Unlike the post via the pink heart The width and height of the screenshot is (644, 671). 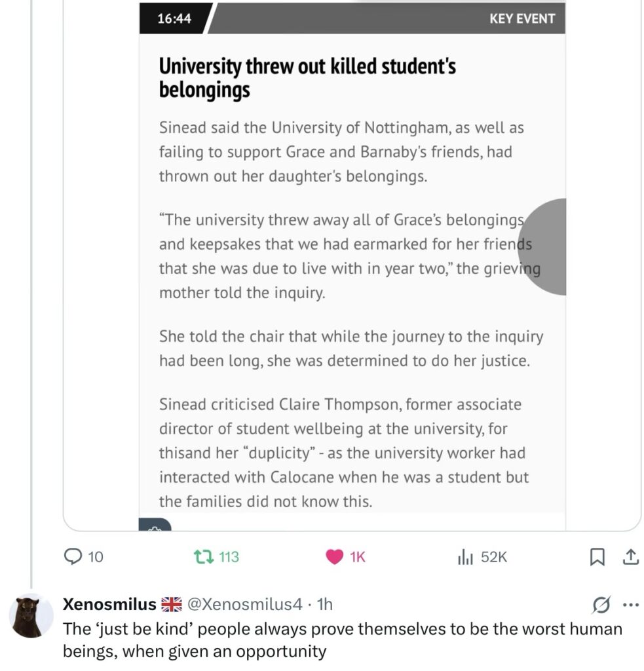(335, 557)
